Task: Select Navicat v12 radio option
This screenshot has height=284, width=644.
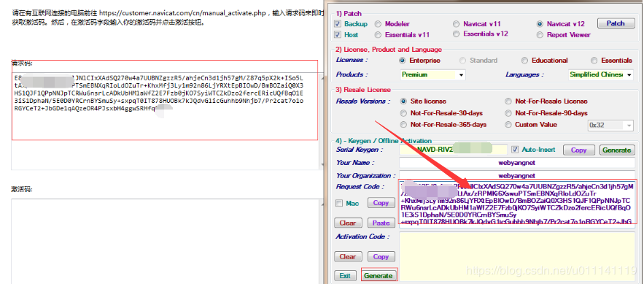Action: 540,24
